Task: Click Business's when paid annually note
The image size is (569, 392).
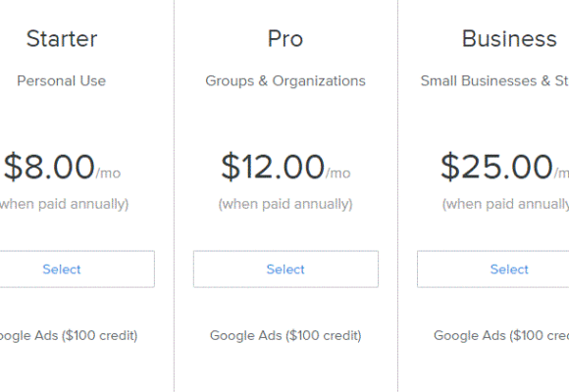Action: (x=505, y=204)
